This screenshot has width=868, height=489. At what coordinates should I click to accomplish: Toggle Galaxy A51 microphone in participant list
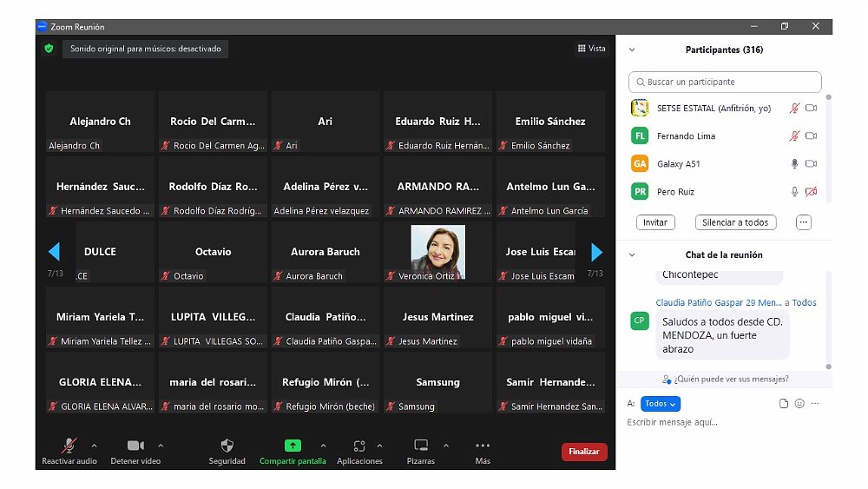click(x=793, y=164)
